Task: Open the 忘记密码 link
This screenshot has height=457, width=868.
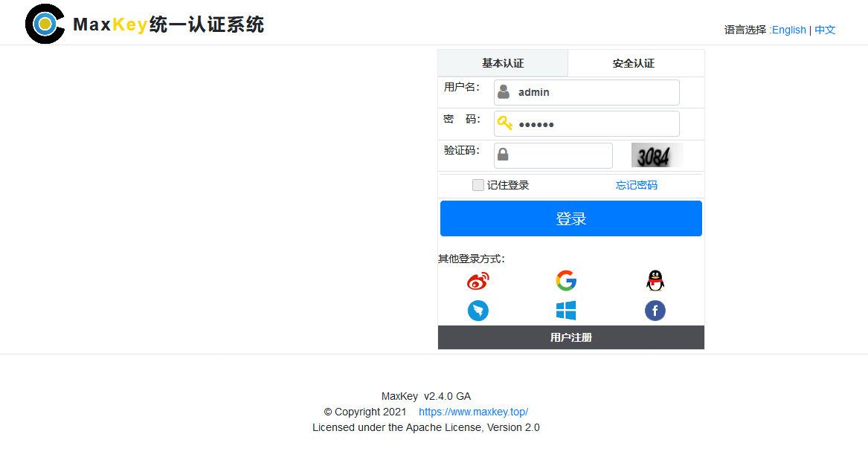Action: click(x=636, y=185)
